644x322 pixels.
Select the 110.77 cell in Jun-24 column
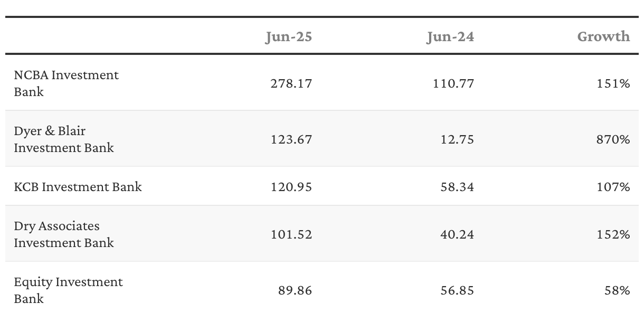click(x=453, y=83)
